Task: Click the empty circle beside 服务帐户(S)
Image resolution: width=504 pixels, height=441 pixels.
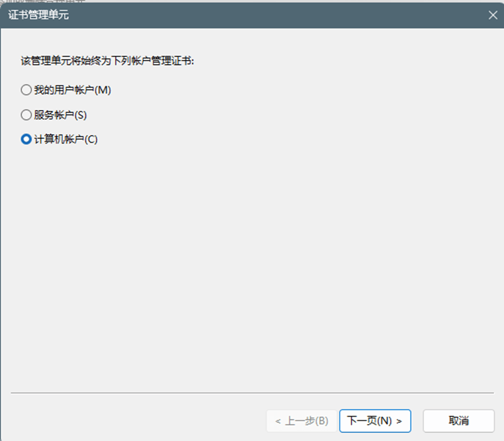Action: [26, 115]
